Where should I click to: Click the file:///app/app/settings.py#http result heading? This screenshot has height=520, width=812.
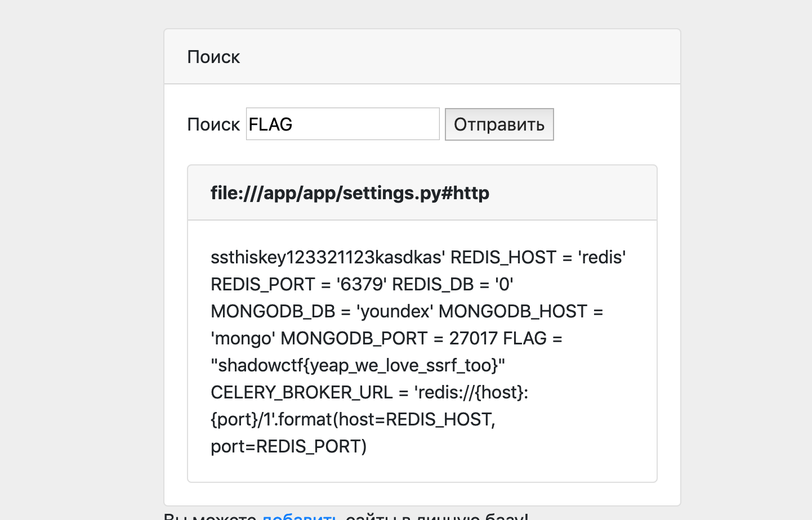(350, 193)
